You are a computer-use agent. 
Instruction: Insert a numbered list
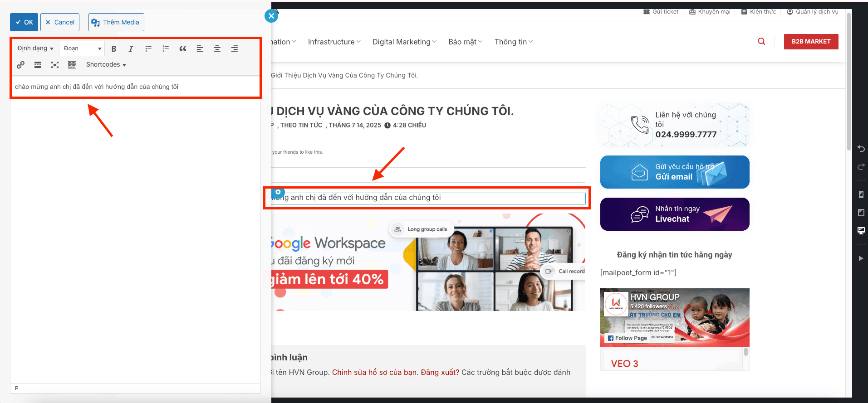point(166,49)
